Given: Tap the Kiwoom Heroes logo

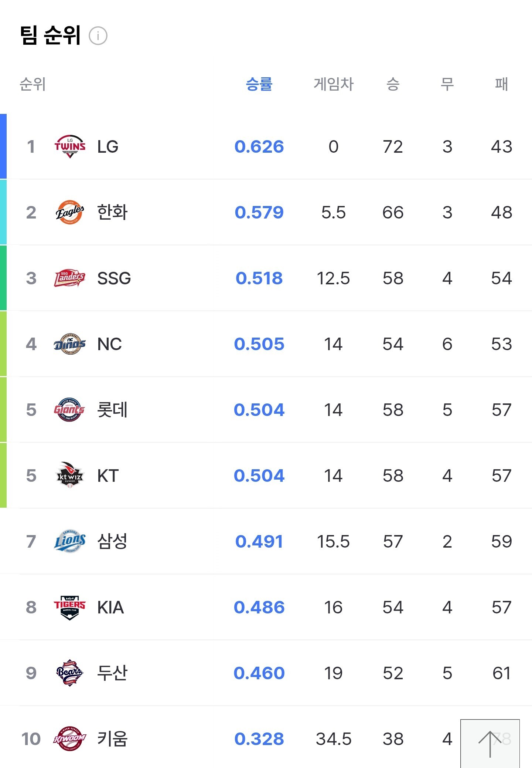Looking at the screenshot, I should click(x=70, y=739).
